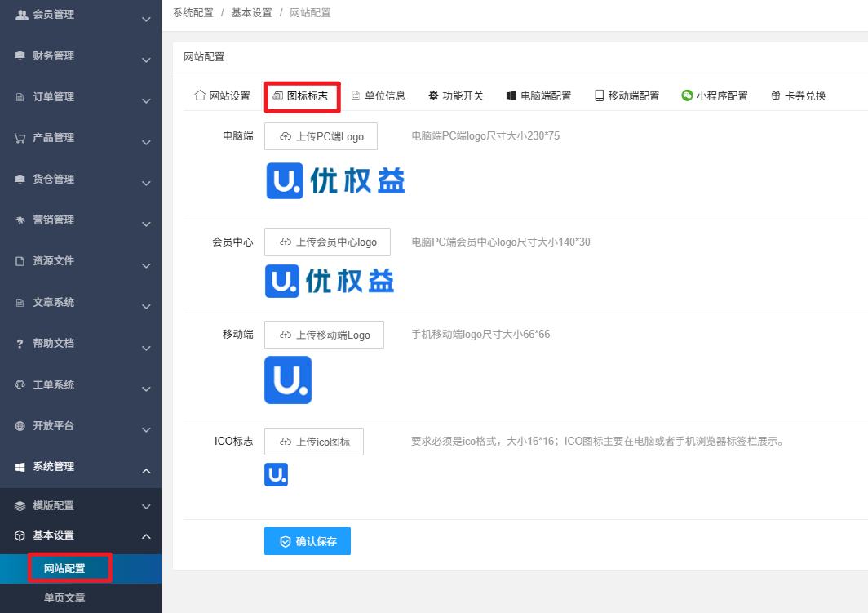Expand the 订单管理 menu chevron

point(146,100)
